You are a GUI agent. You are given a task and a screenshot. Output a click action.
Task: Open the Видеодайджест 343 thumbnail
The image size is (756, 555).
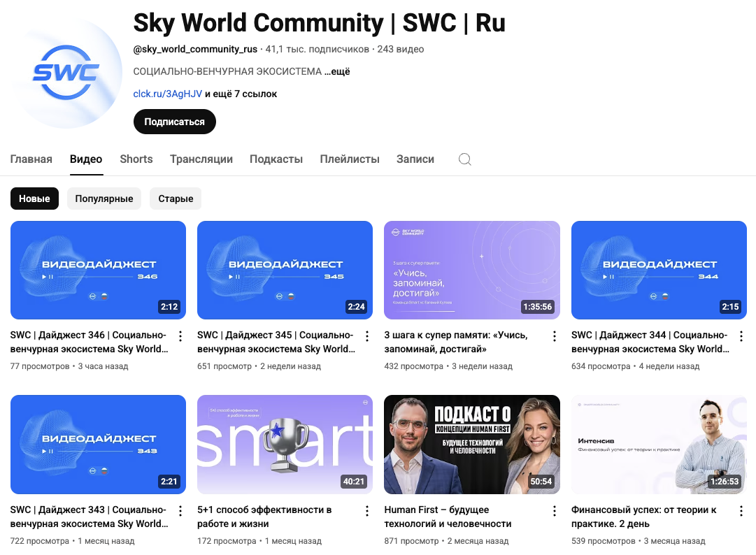click(99, 445)
